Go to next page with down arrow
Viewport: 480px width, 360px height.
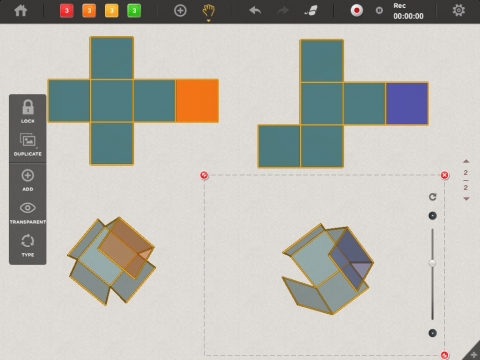click(466, 199)
